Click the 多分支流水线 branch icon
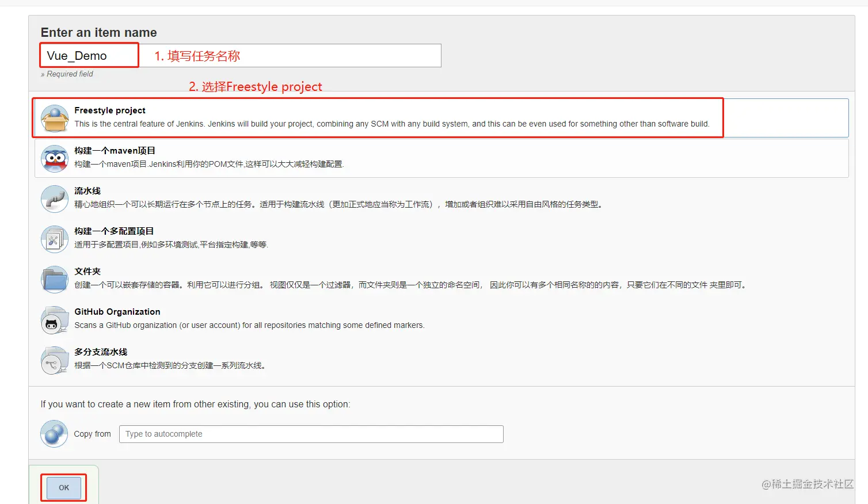868x504 pixels. point(55,360)
